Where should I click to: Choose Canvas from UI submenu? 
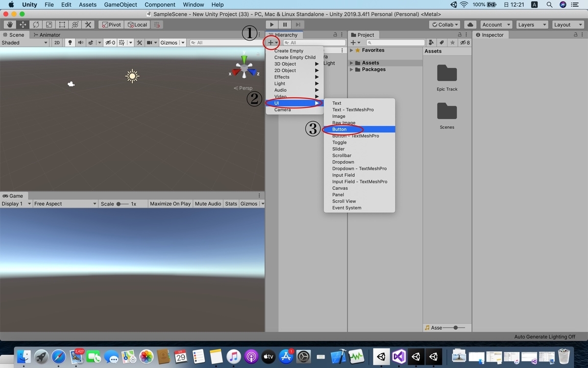359,188
